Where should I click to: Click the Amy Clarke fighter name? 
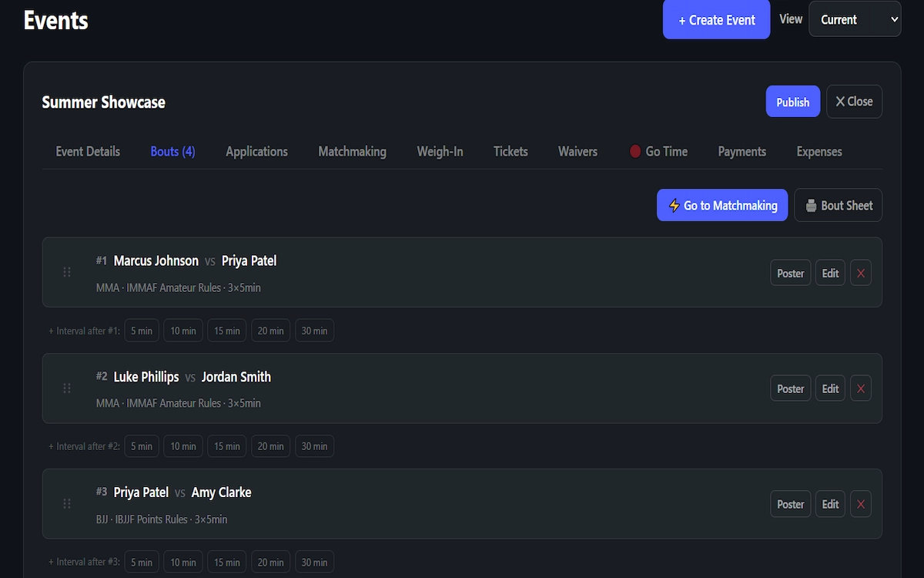tap(221, 492)
